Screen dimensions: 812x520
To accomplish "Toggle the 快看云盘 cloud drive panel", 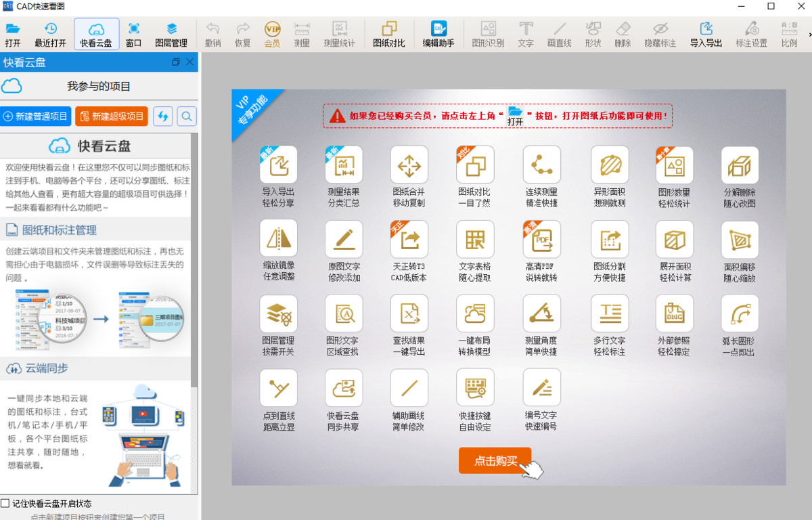I will (96, 35).
